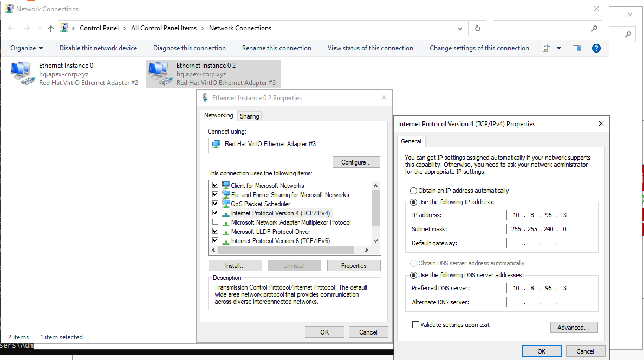Click the Up arrow navigation icon
644x360 pixels.
[x=50, y=28]
